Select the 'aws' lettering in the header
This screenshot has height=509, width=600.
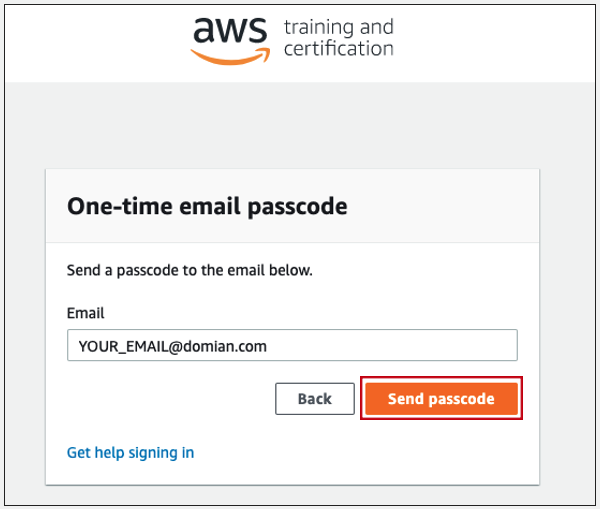tap(230, 30)
